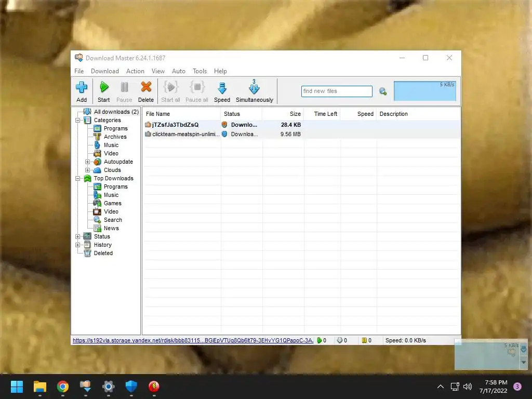532x399 pixels.
Task: Select All downloads (2) in the tree
Action: (x=116, y=112)
